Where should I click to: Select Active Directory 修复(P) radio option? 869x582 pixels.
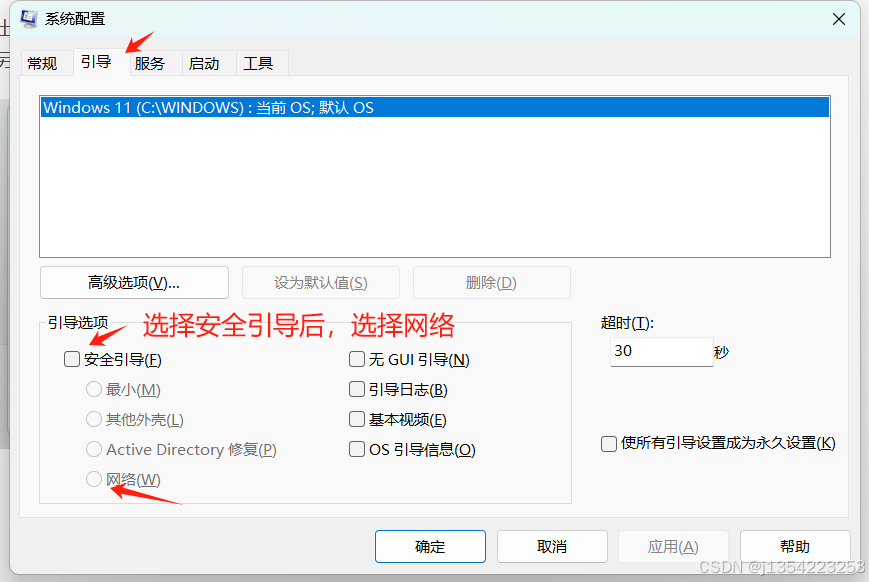pos(94,449)
